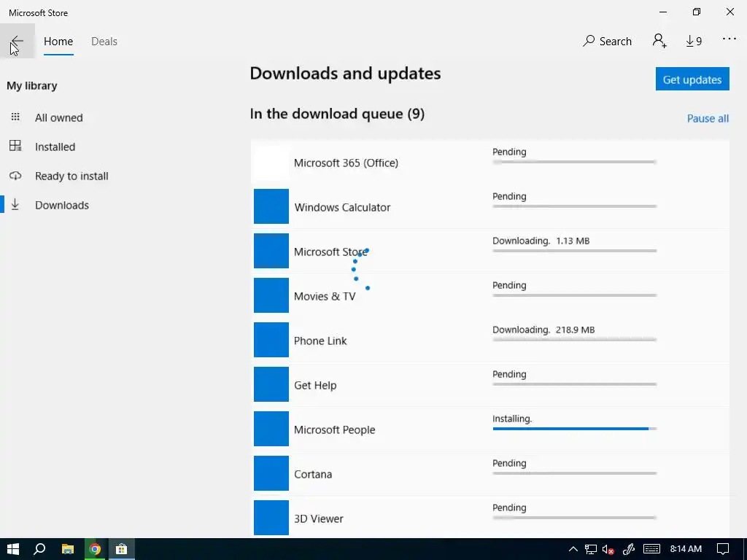Select Downloads in My library
The width and height of the screenshot is (747, 560).
tap(62, 205)
